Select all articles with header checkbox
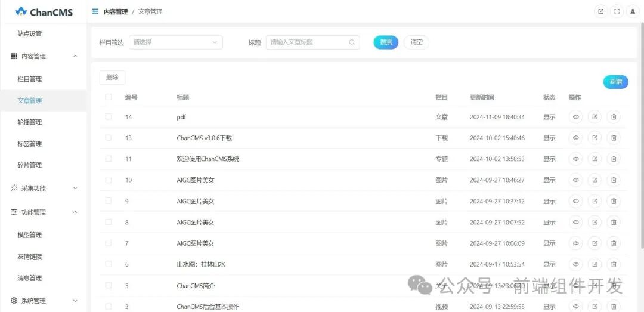The width and height of the screenshot is (644, 312). (109, 97)
